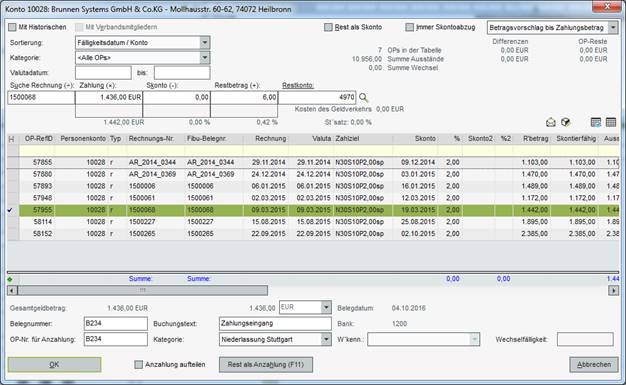
Task: Toggle the Rest als Skonto checkbox
Action: pos(328,27)
